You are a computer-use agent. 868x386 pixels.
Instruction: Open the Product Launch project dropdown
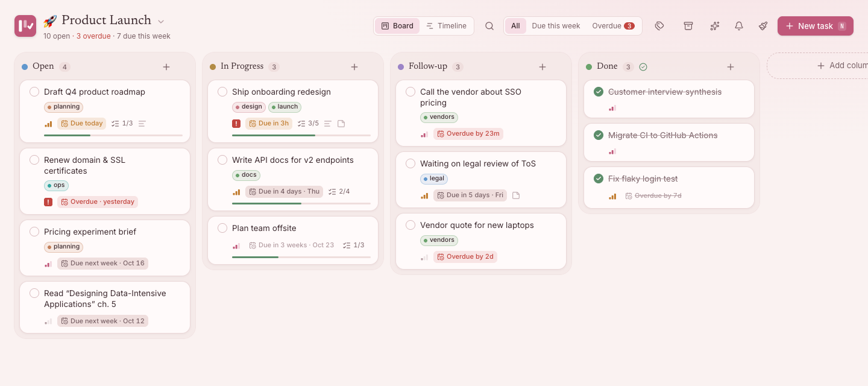[161, 22]
